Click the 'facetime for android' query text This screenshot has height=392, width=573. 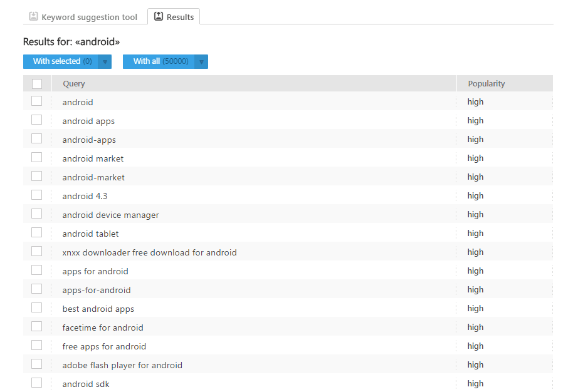103,328
